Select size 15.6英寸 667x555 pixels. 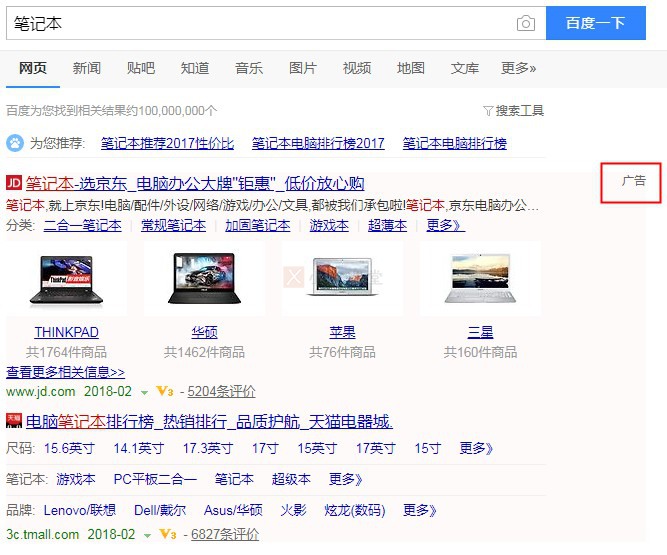69,448
